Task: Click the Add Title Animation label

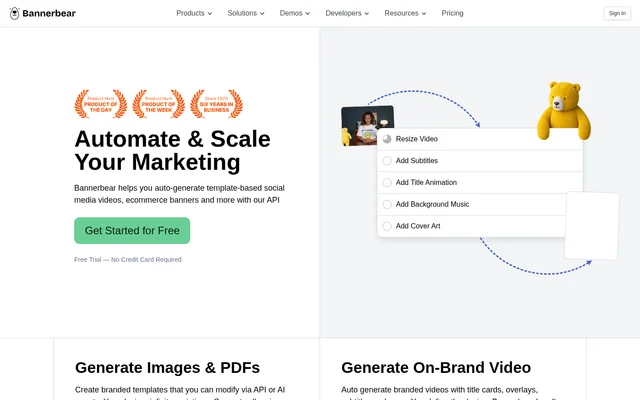Action: pos(426,182)
